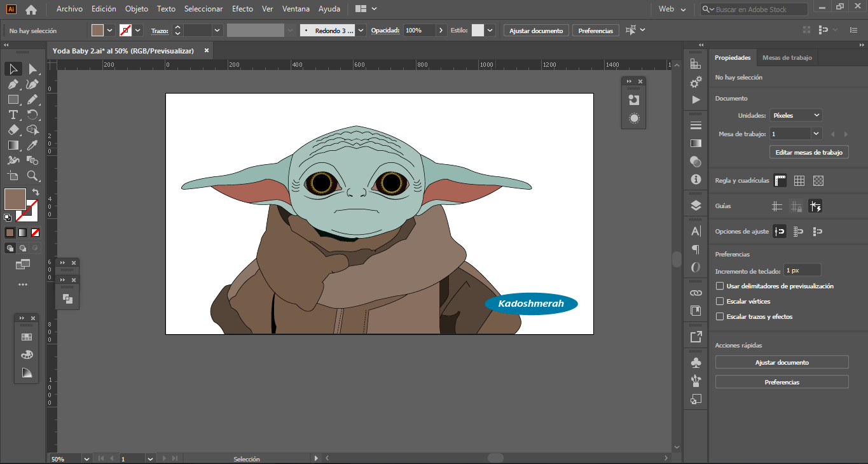
Task: Open the Ventana menu
Action: tap(296, 9)
